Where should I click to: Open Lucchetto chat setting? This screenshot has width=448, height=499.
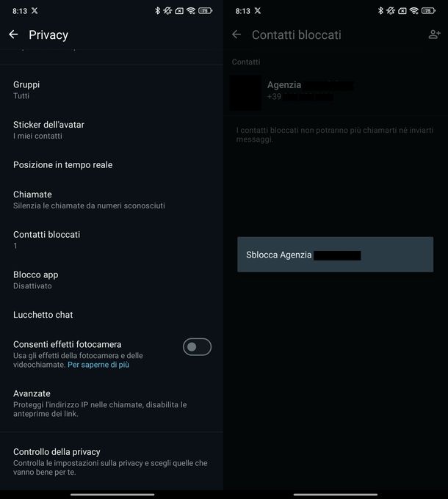coord(43,315)
